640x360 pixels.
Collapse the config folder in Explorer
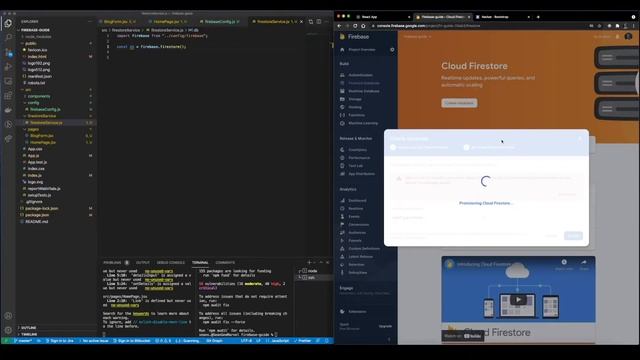click(x=33, y=103)
